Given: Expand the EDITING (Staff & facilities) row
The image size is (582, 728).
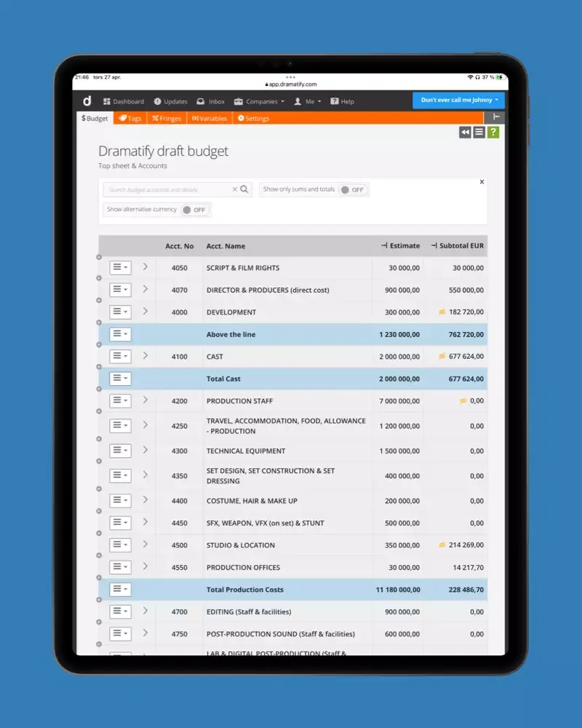Looking at the screenshot, I should click(x=145, y=611).
